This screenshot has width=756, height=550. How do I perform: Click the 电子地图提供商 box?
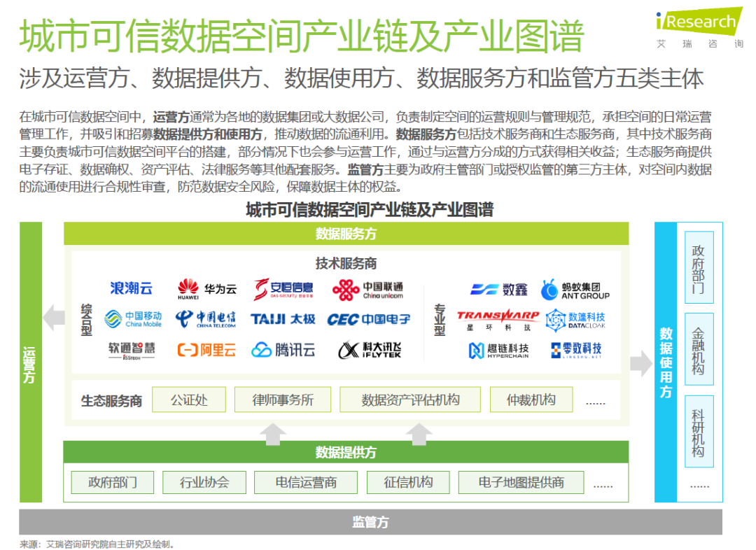[521, 482]
